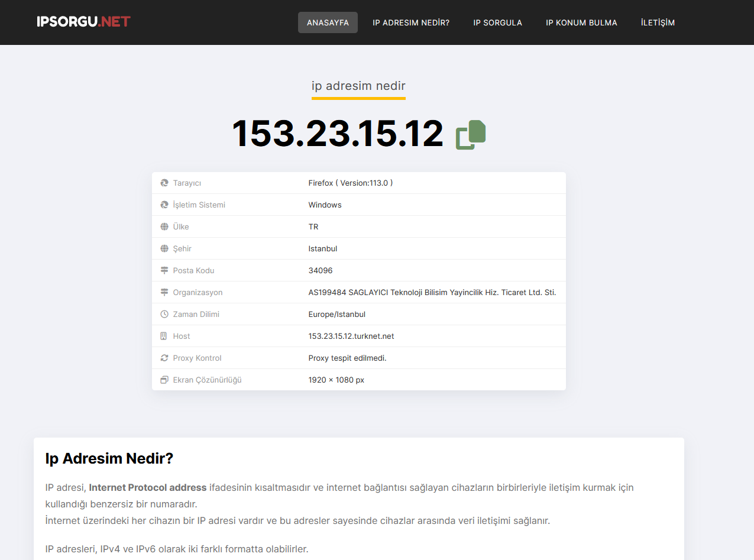This screenshot has height=560, width=754.
Task: Click the 153.23.15.12.turknet.net host value
Action: (x=351, y=336)
